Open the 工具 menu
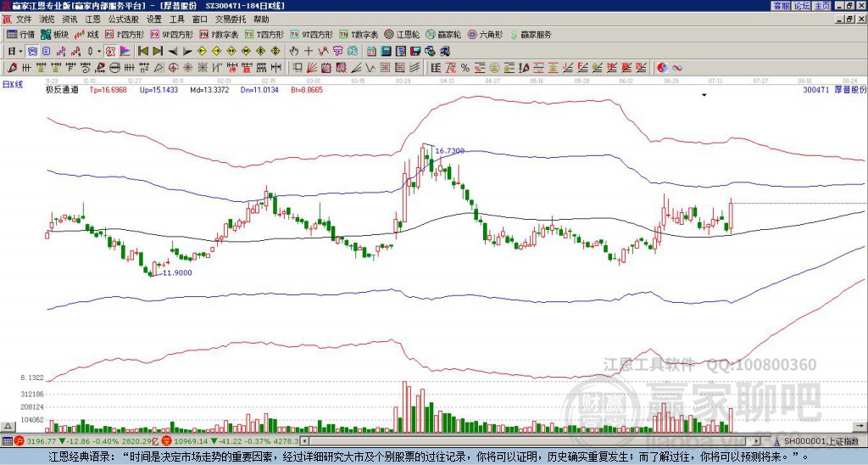 (176, 20)
